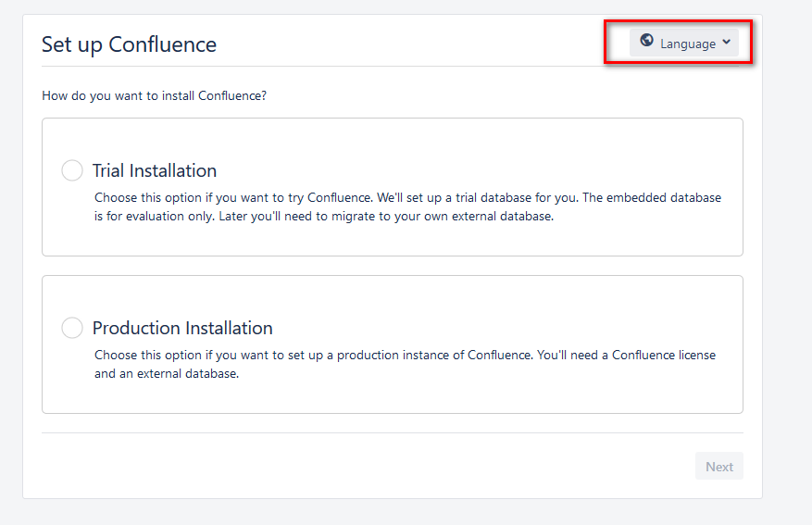Click the text "and an external database"
This screenshot has height=525, width=812.
166,373
